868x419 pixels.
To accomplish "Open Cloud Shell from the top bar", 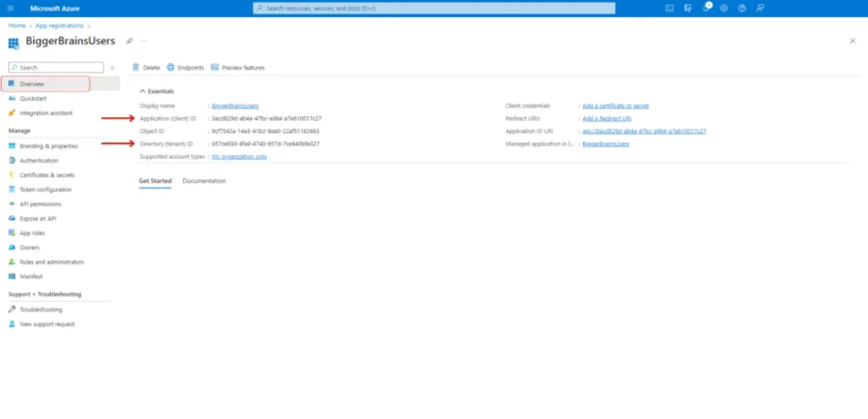I will (x=669, y=8).
